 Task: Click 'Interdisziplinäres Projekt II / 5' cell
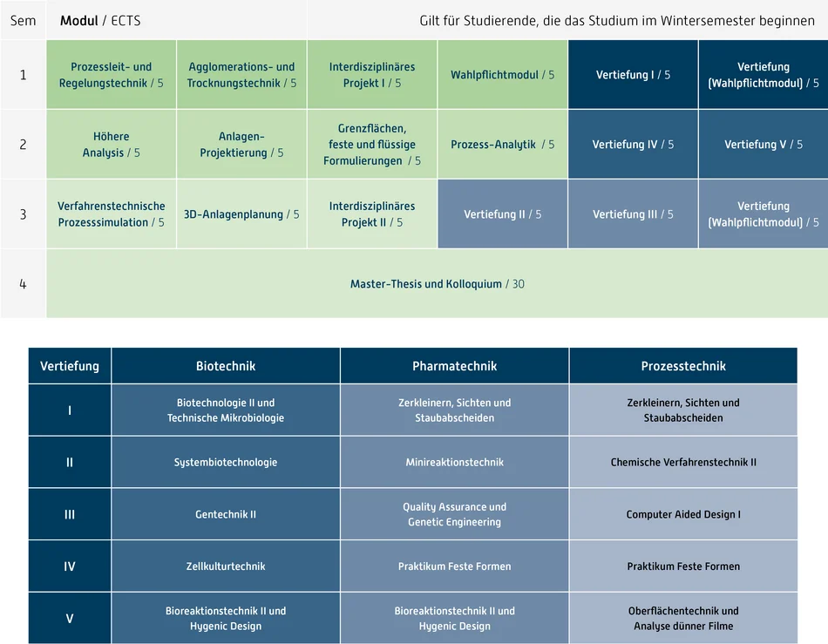coord(372,214)
